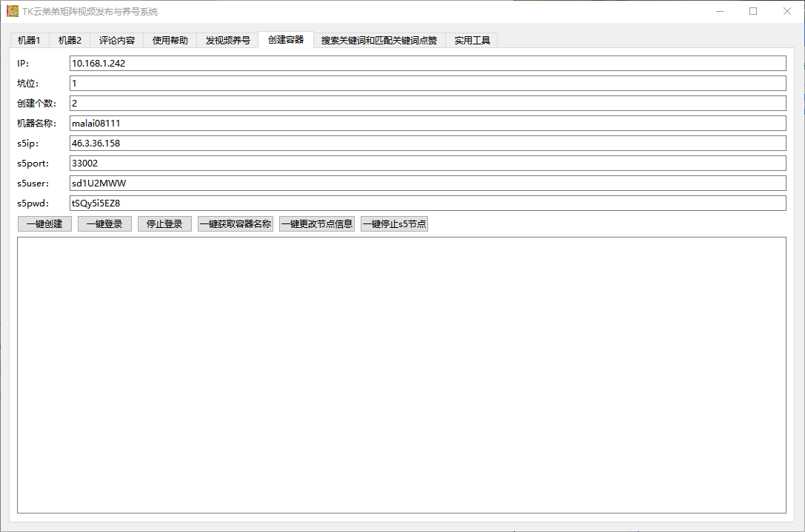This screenshot has width=805, height=532.
Task: Select the 创建个数 input field
Action: (x=427, y=104)
